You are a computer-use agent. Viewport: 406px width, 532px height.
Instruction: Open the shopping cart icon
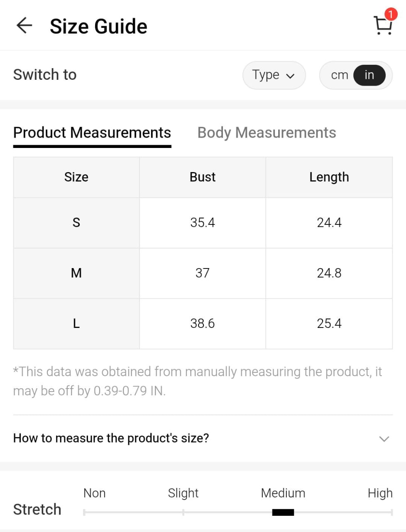click(383, 26)
